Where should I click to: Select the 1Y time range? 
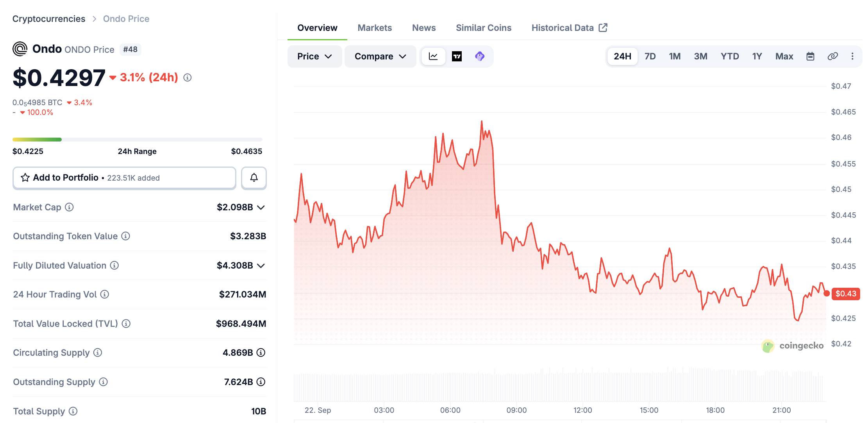pyautogui.click(x=757, y=56)
